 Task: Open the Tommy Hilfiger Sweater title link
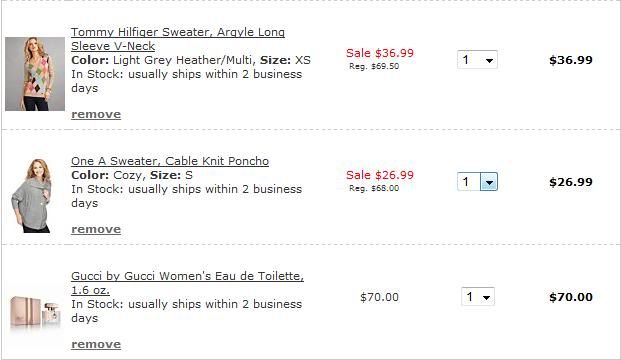pos(178,39)
